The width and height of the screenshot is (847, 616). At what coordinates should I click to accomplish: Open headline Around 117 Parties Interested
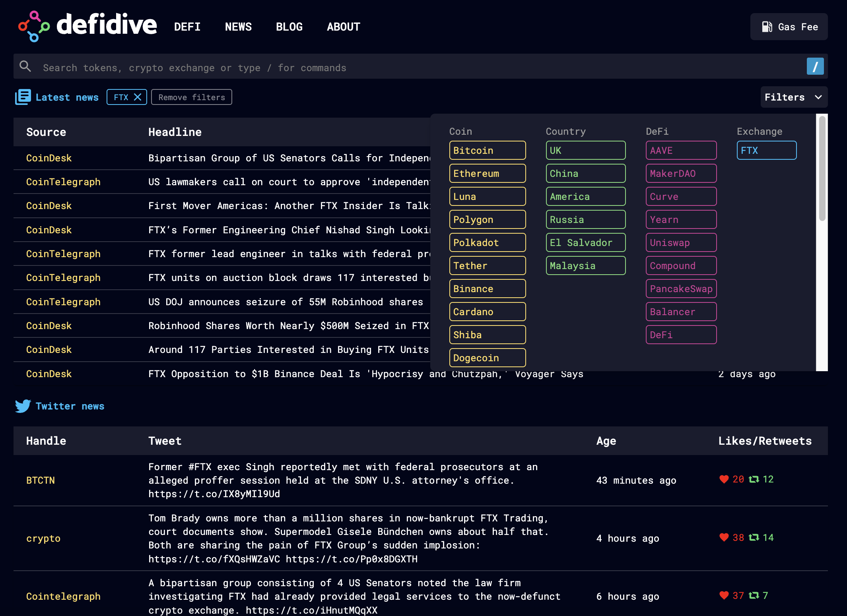(x=289, y=349)
